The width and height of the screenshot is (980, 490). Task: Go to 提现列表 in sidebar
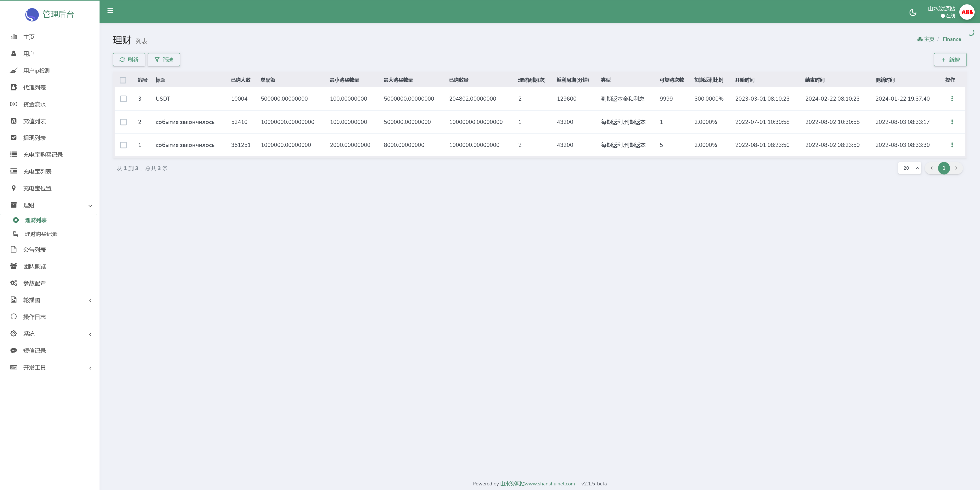click(x=34, y=138)
